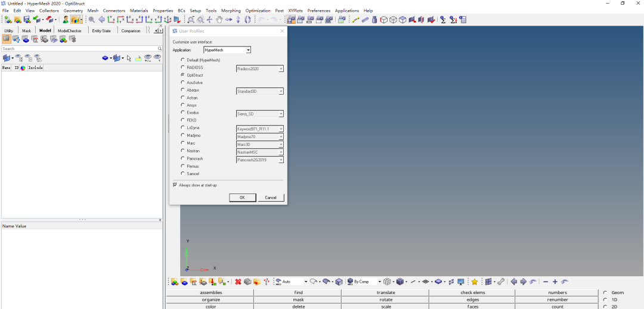Click the calculator icon in top toolbar
The image size is (644, 309).
(463, 20)
